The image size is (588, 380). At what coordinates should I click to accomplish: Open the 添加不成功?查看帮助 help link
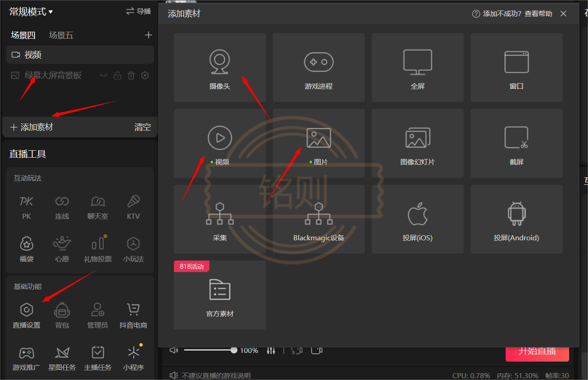pyautogui.click(x=512, y=14)
